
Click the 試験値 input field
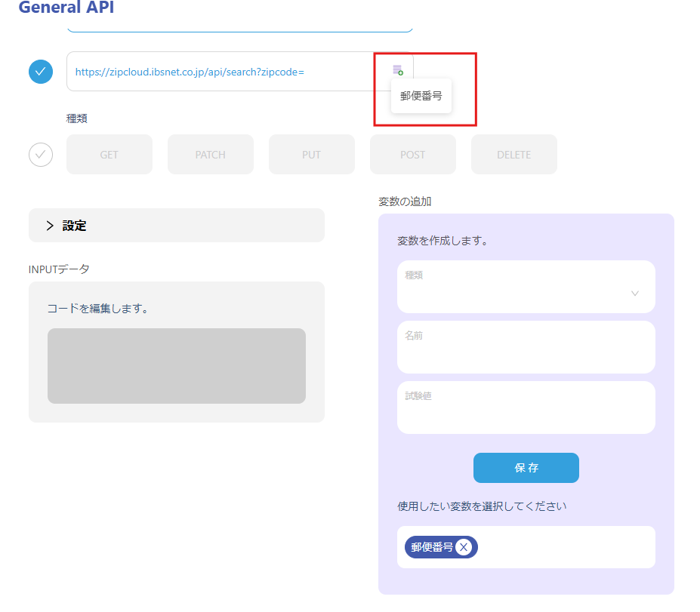pyautogui.click(x=526, y=407)
